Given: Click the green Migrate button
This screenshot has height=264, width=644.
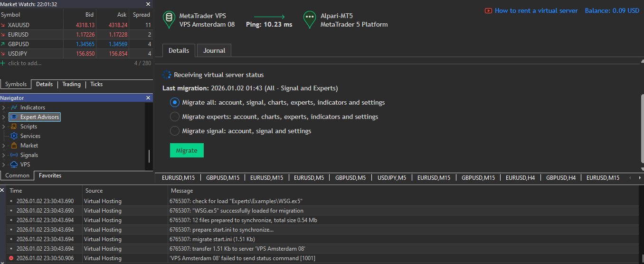Looking at the screenshot, I should click(187, 150).
